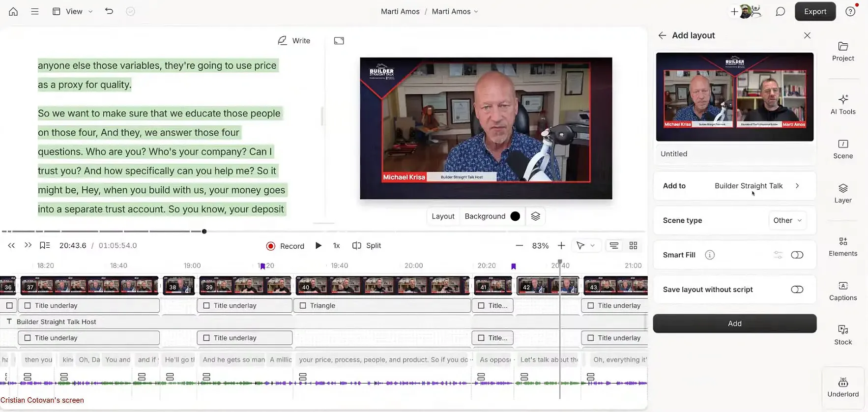Rename the Untitled layout name field

point(734,154)
